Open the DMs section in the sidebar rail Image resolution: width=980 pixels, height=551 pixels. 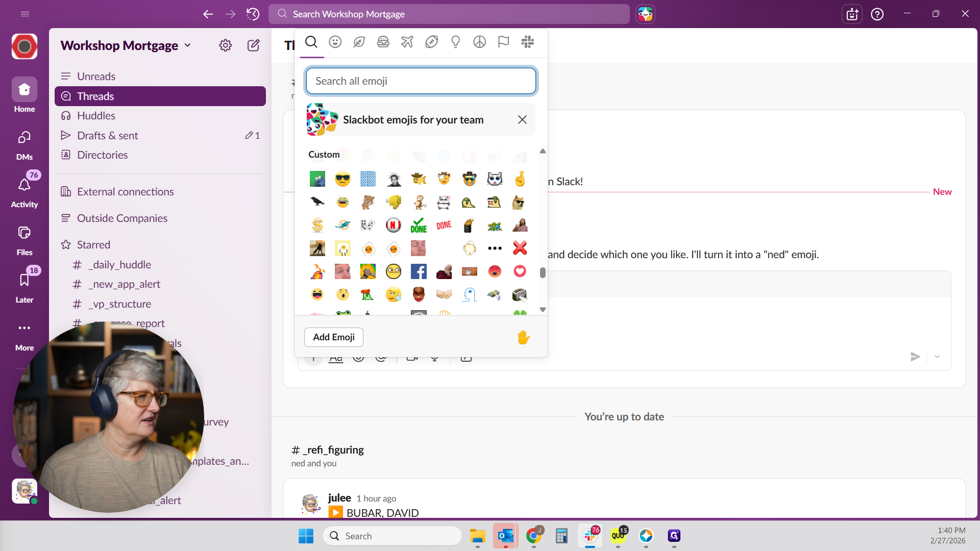(x=24, y=142)
